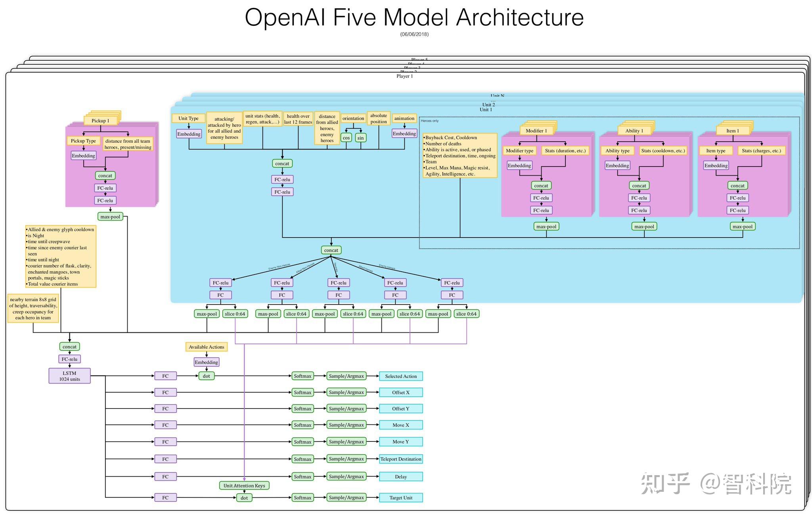The height and width of the screenshot is (516, 812).
Task: Click the Teleport Destination output box
Action: tap(401, 459)
